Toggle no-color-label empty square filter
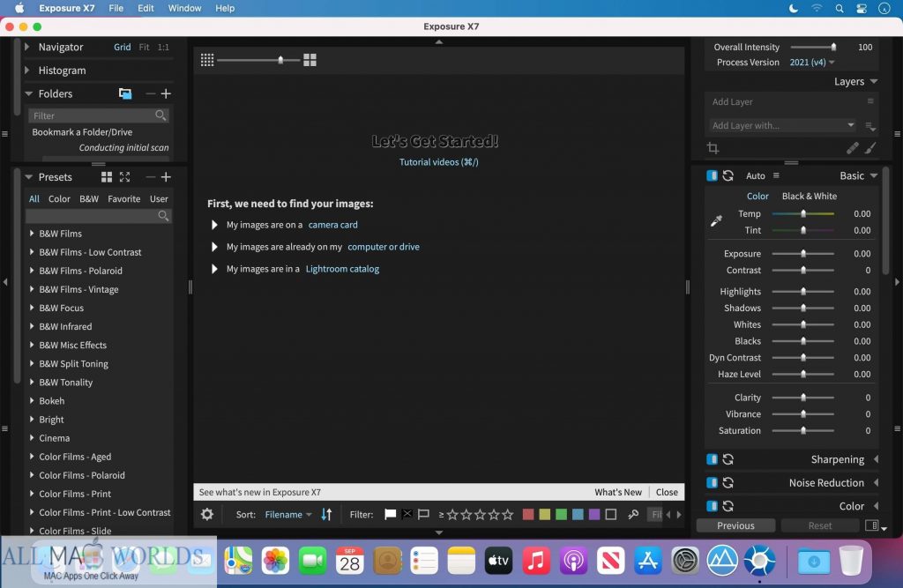This screenshot has height=588, width=903. coord(611,514)
